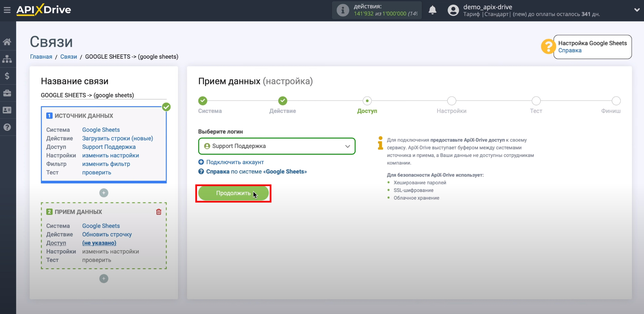This screenshot has height=314, width=644.
Task: Open the contact card sidebar icon
Action: pyautogui.click(x=7, y=110)
